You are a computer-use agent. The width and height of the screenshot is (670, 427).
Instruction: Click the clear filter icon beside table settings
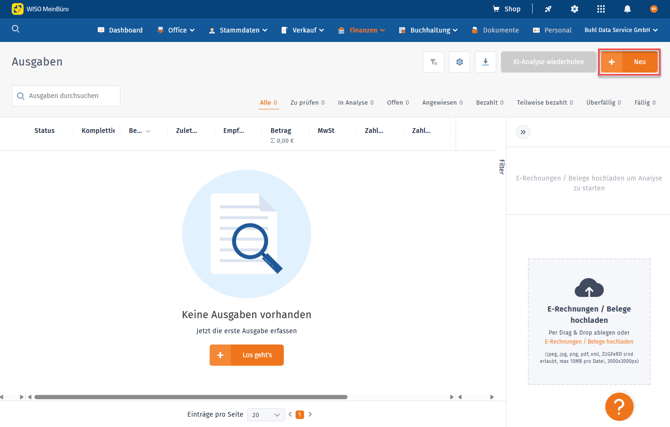click(x=434, y=62)
